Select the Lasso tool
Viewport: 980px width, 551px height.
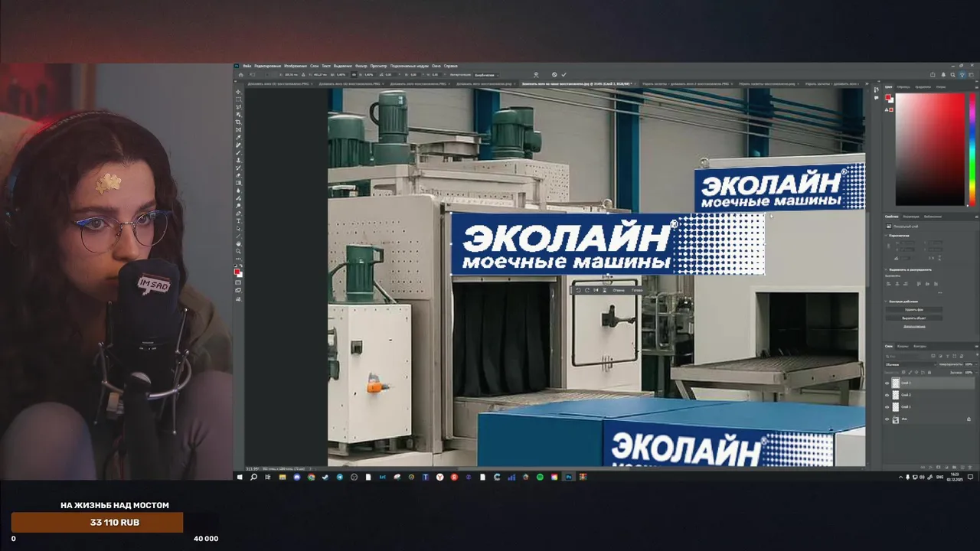tap(239, 108)
